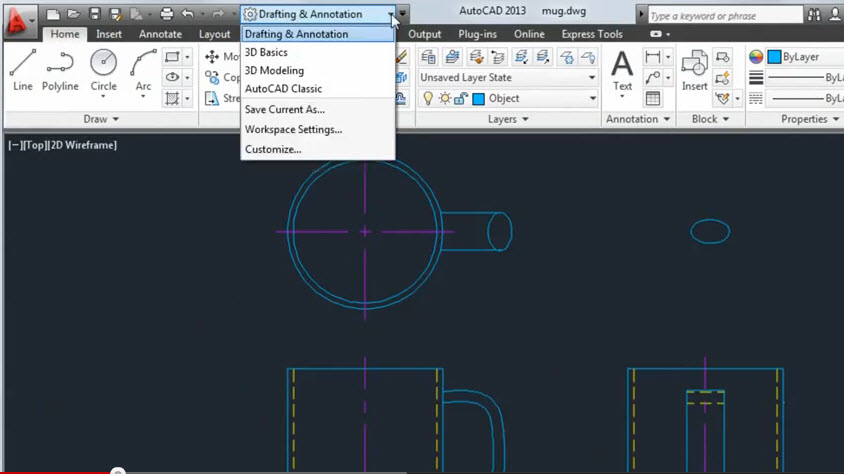Expand the Block panel
The image size is (844, 474).
coord(710,119)
